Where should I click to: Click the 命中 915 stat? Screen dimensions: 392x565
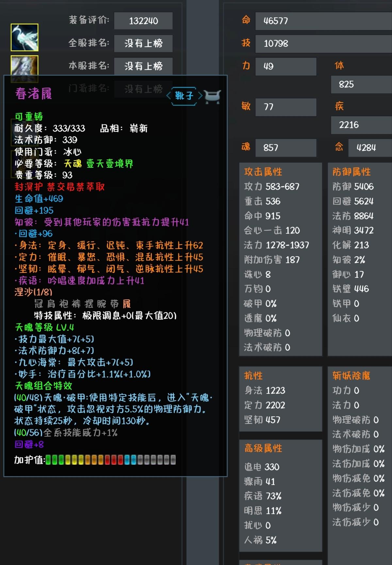click(x=262, y=216)
